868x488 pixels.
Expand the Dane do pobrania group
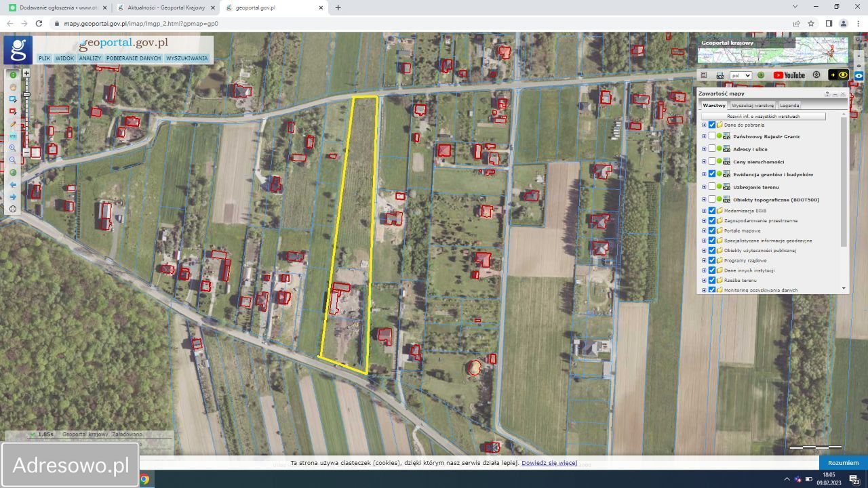click(x=704, y=125)
